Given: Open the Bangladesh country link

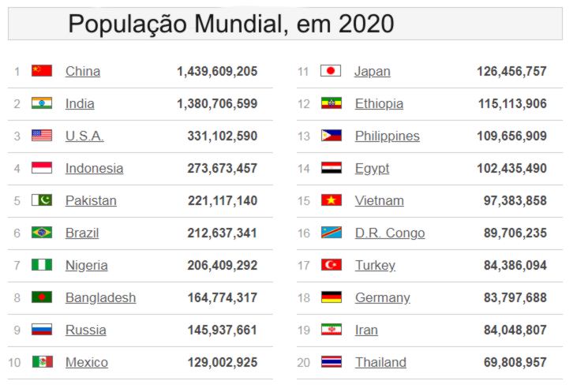Looking at the screenshot, I should click(100, 297).
